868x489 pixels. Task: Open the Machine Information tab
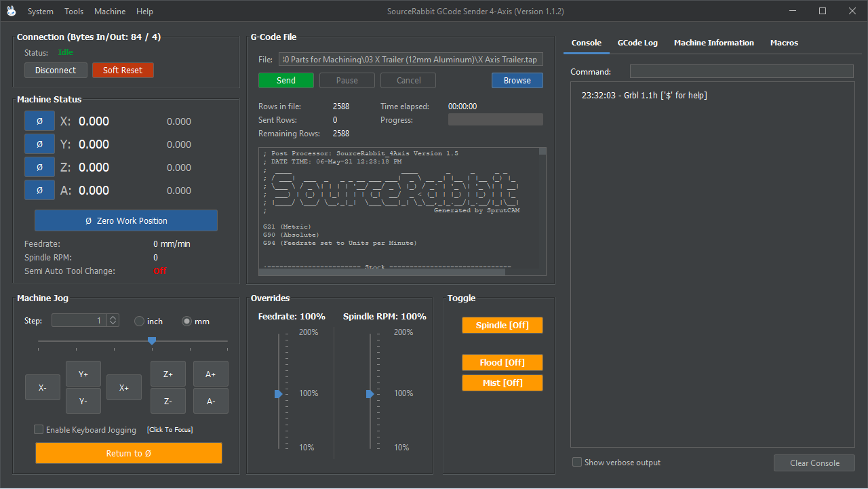point(714,43)
